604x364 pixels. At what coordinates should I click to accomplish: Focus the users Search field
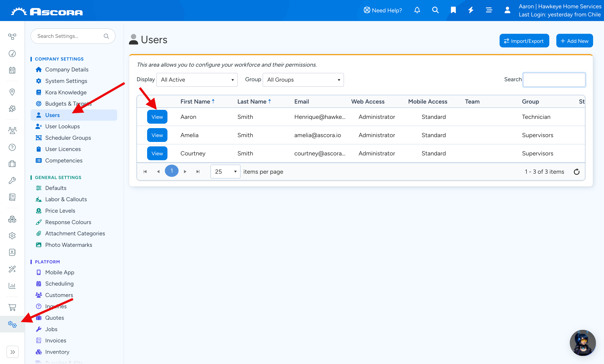(x=554, y=80)
